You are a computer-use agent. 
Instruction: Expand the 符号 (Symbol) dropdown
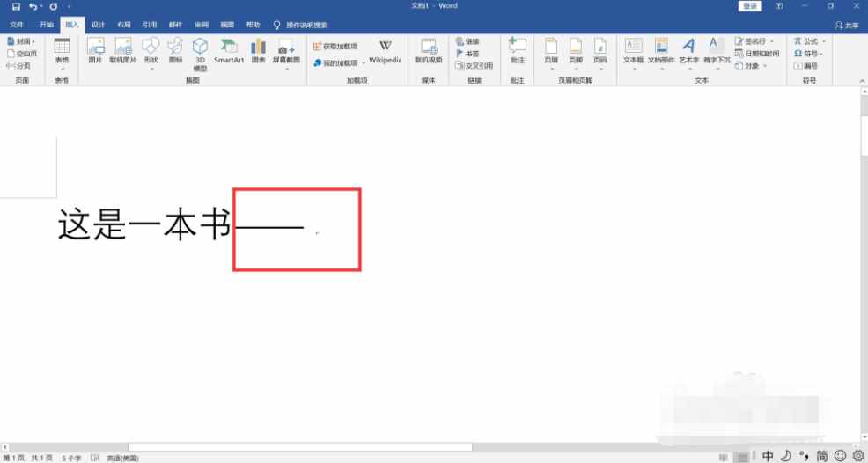click(x=808, y=54)
